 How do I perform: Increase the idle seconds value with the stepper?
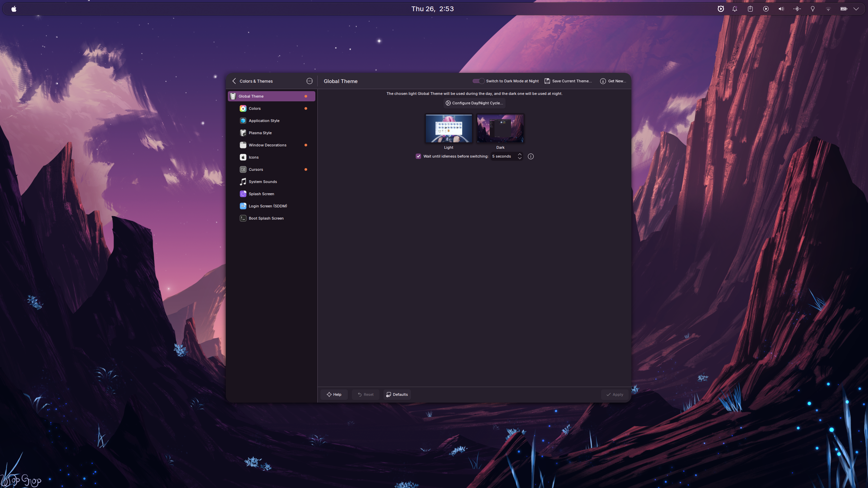[x=519, y=155]
